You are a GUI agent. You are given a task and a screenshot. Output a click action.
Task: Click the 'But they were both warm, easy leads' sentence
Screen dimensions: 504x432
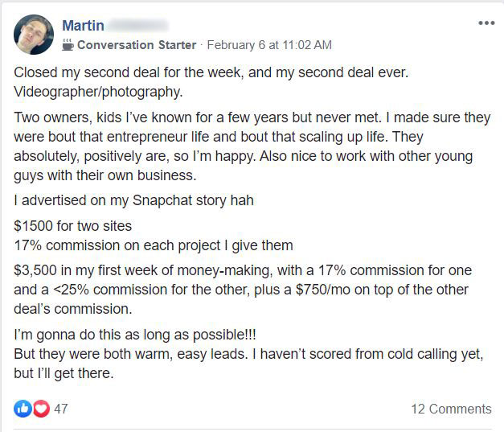pyautogui.click(x=248, y=364)
